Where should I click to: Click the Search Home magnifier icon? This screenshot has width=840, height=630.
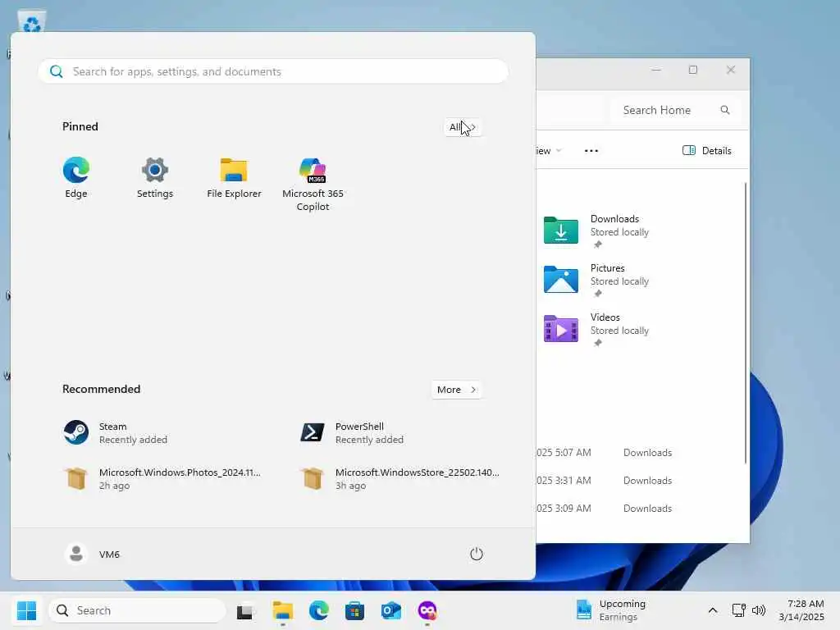725,110
